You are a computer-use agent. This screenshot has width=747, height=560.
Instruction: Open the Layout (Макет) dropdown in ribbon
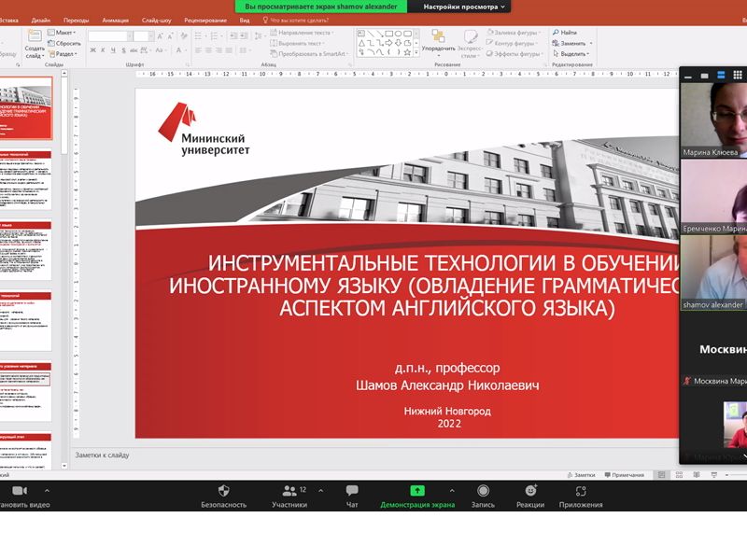(65, 33)
